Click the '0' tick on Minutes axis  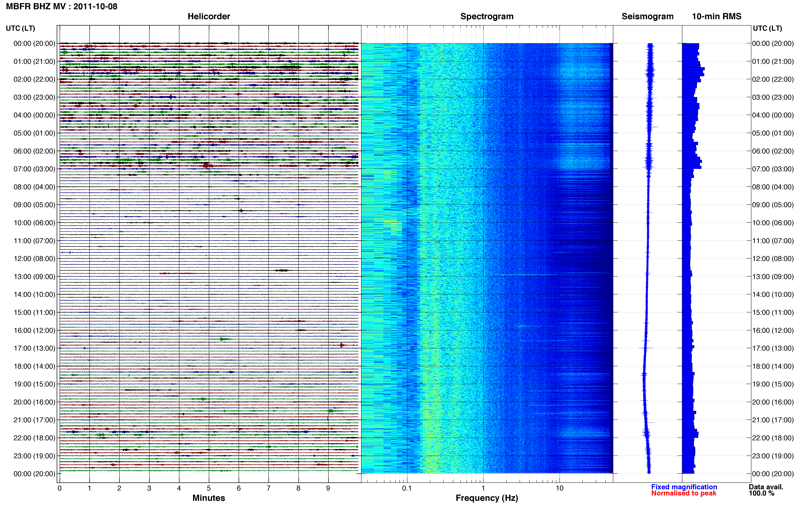tap(60, 488)
